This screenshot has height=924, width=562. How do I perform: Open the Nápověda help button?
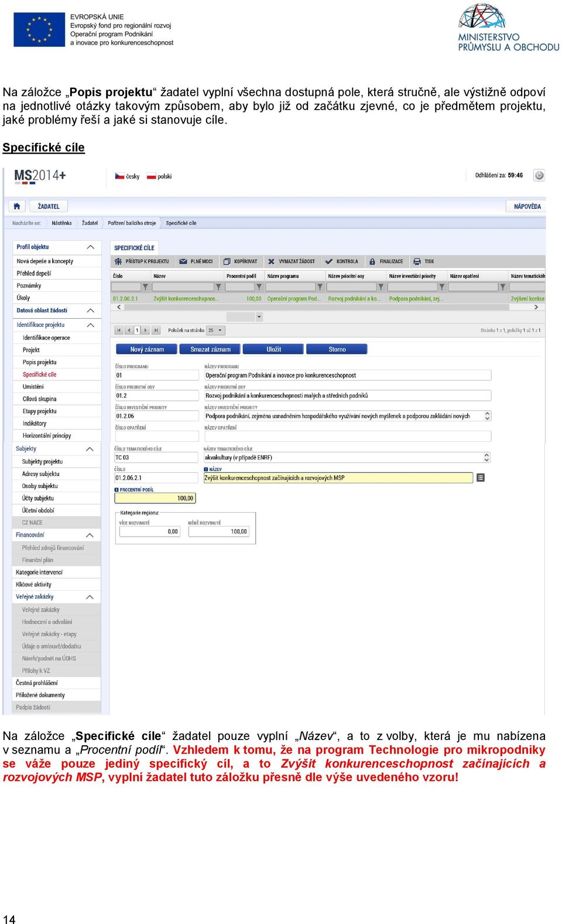[527, 206]
